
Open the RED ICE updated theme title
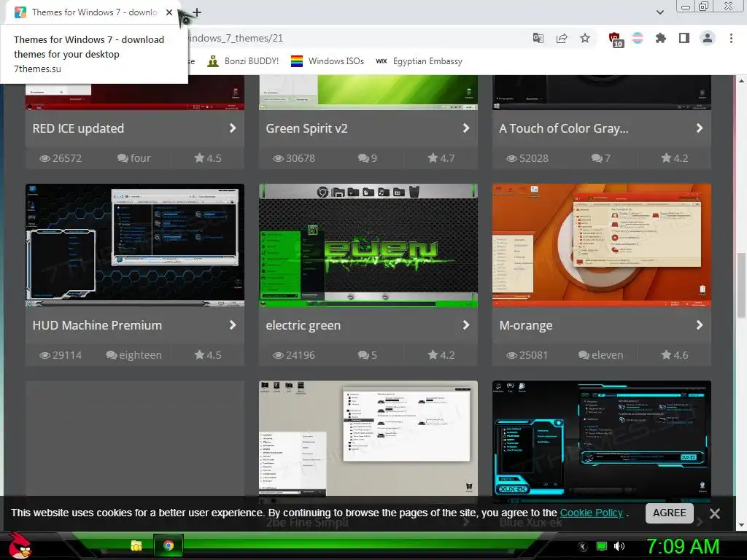[x=78, y=128]
